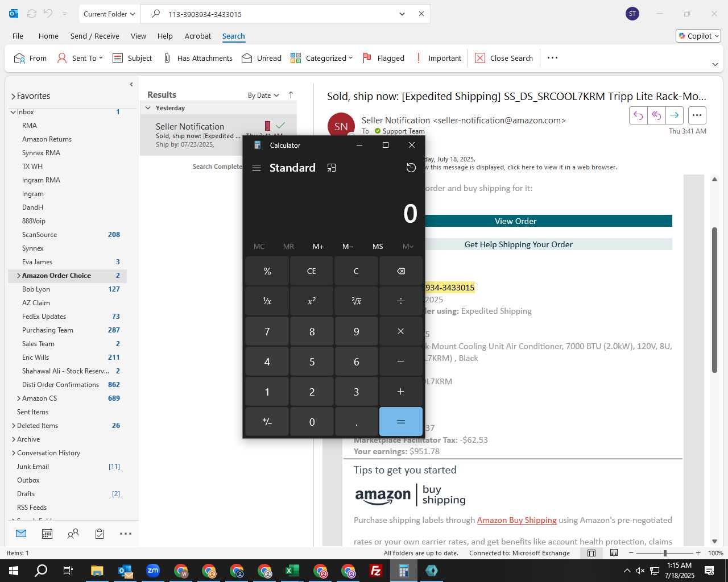Viewport: 728px width, 582px height.
Task: Open more actions ellipsis on email
Action: tap(697, 115)
